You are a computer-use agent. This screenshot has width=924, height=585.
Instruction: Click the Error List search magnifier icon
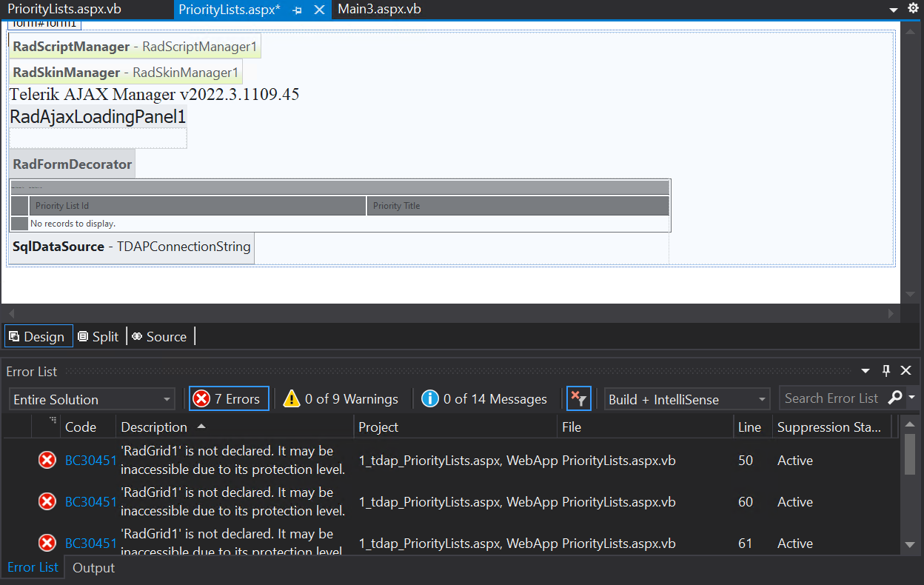point(895,398)
